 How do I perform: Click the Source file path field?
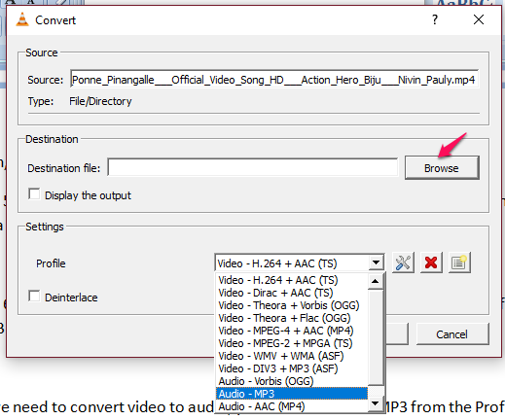[x=274, y=79]
